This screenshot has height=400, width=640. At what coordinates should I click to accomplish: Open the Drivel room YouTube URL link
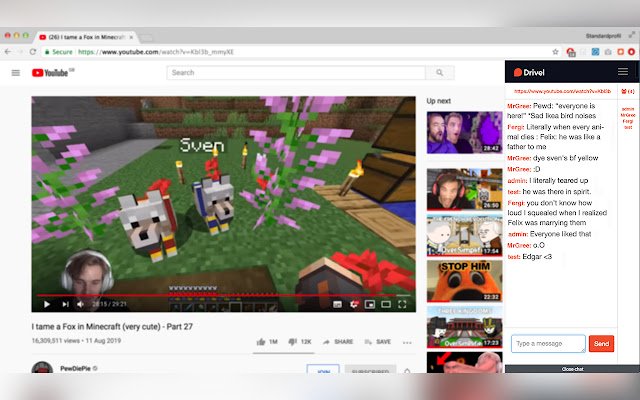[x=562, y=91]
